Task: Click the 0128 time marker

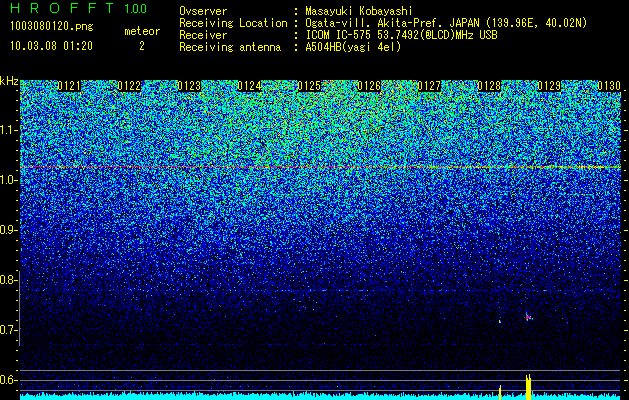Action: (489, 86)
